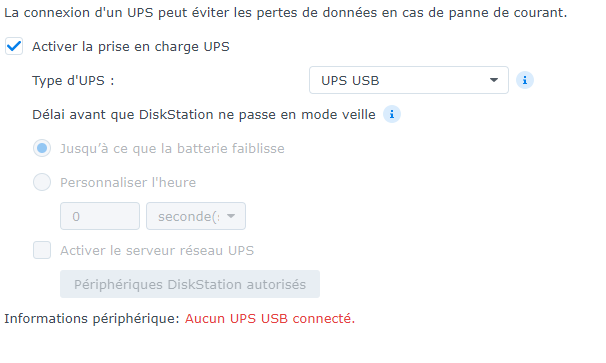Image resolution: width=606 pixels, height=363 pixels.
Task: Click the UPS connection description sentence at top
Action: pos(286,13)
